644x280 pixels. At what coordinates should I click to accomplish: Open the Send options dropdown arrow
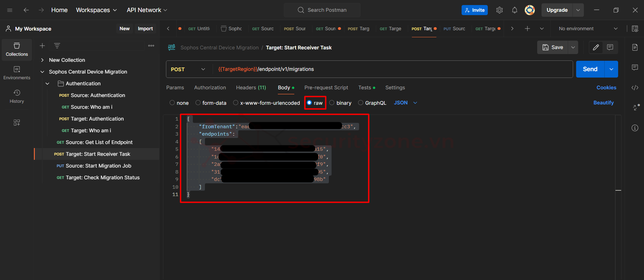pyautogui.click(x=611, y=69)
